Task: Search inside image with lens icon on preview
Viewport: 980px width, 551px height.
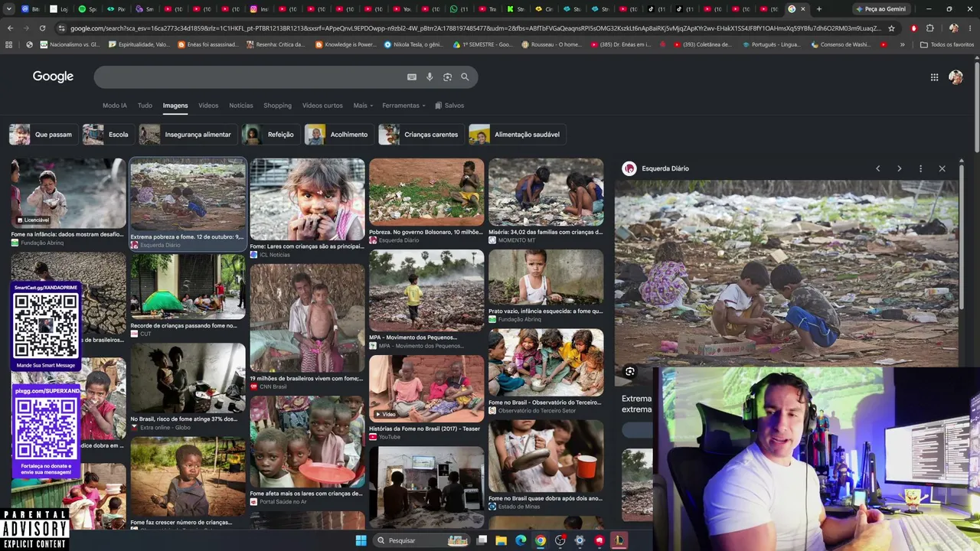Action: click(x=630, y=372)
